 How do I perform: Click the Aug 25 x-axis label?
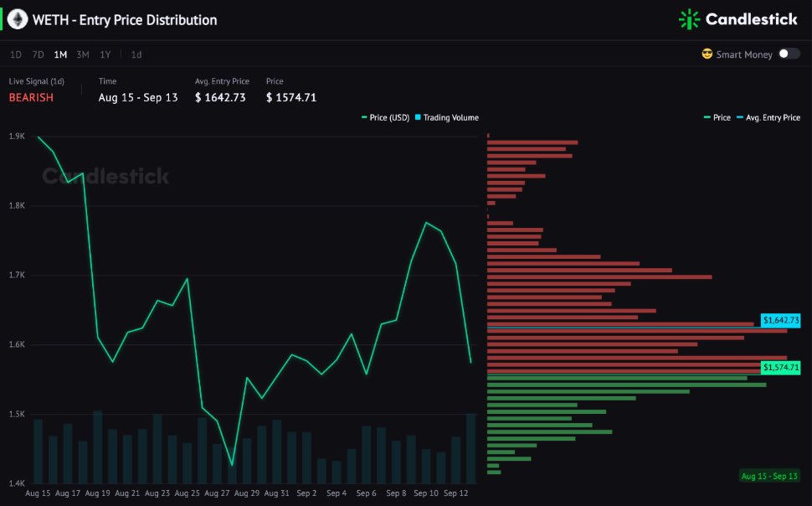[x=187, y=493]
